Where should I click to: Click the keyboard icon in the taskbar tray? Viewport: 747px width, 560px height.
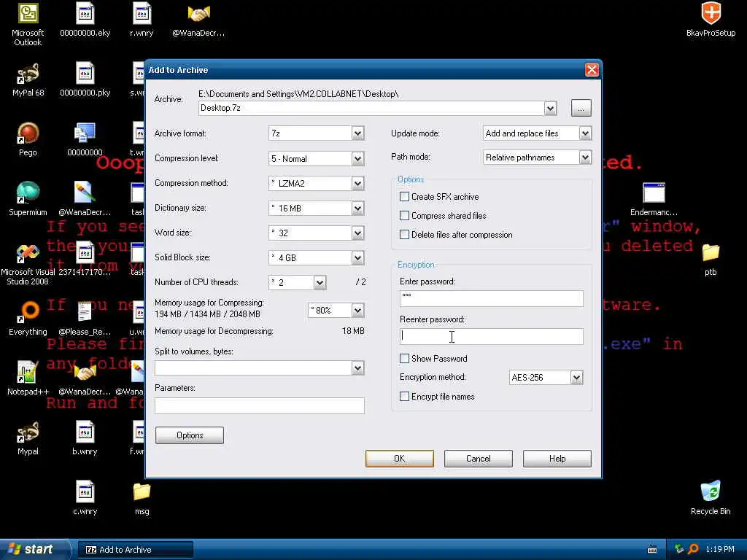[x=652, y=550]
